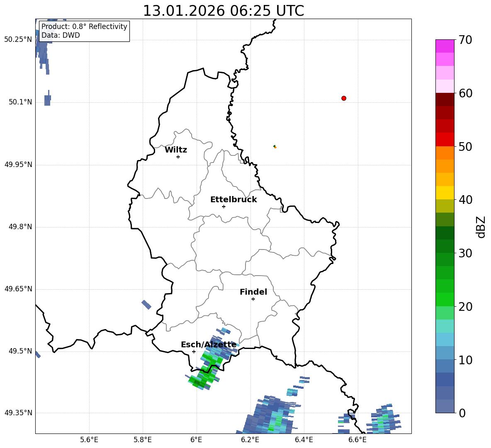
Task: Click the longitude label '6.2°E'
Action: 250,440
